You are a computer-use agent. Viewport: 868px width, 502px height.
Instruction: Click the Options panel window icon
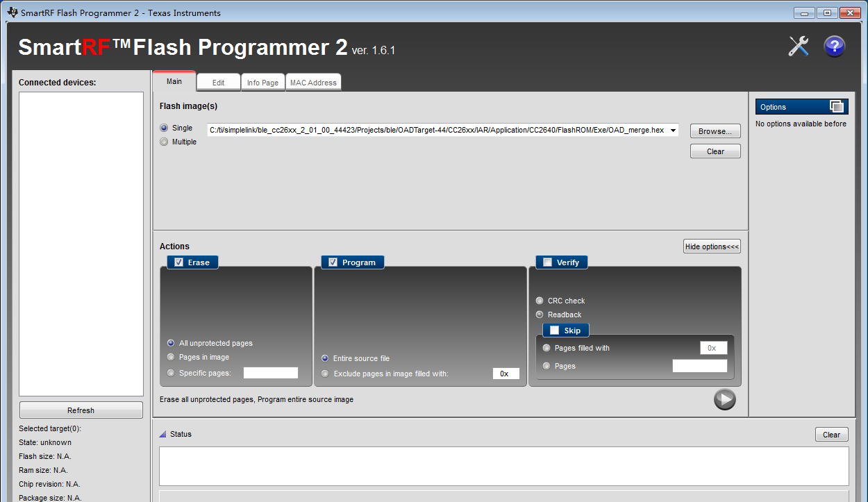pos(837,106)
